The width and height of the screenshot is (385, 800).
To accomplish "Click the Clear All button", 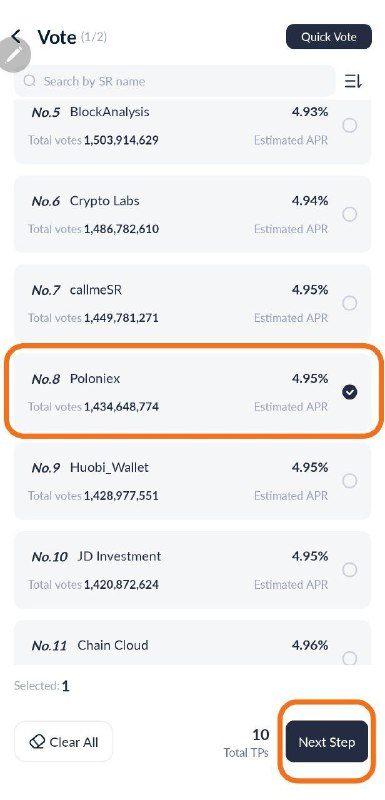I will tap(64, 742).
